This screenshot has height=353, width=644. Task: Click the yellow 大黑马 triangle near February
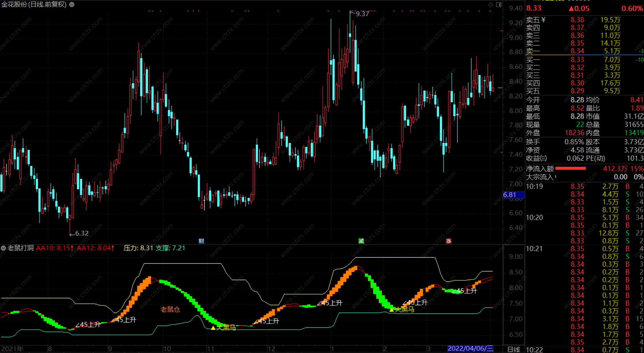click(x=392, y=310)
